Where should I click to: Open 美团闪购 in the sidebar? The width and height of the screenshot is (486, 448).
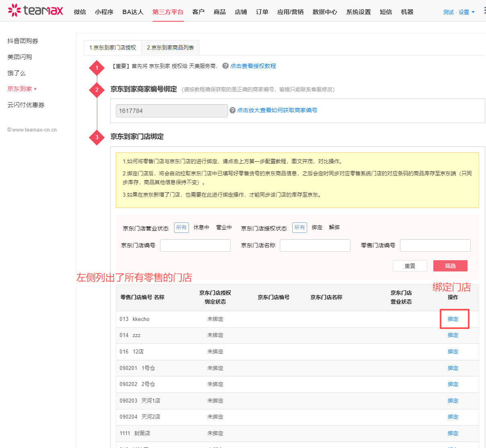(20, 57)
